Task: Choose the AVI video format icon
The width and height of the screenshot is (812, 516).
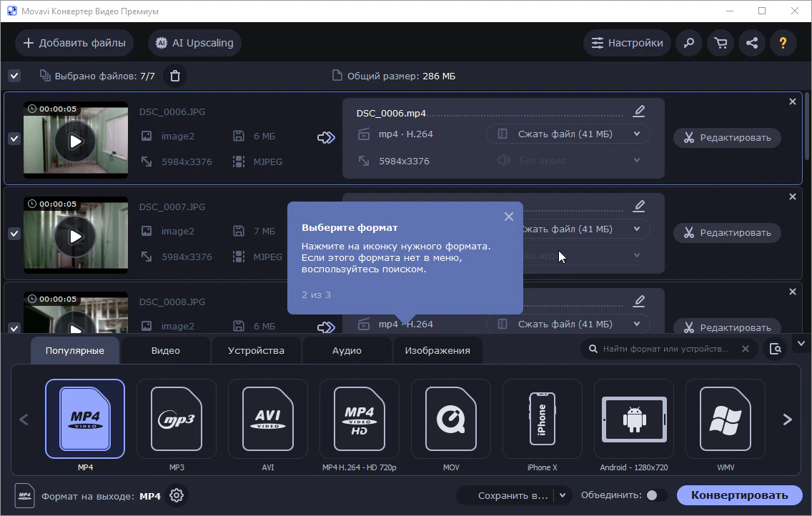Action: pos(267,419)
